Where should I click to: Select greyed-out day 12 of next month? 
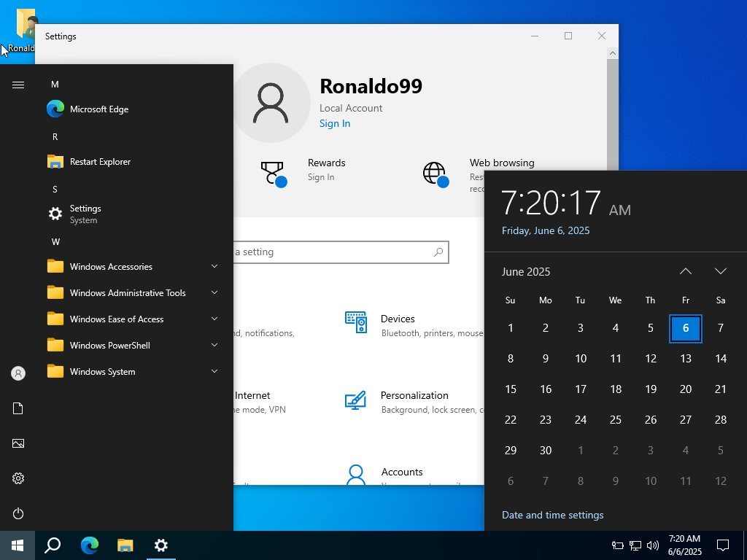point(721,481)
